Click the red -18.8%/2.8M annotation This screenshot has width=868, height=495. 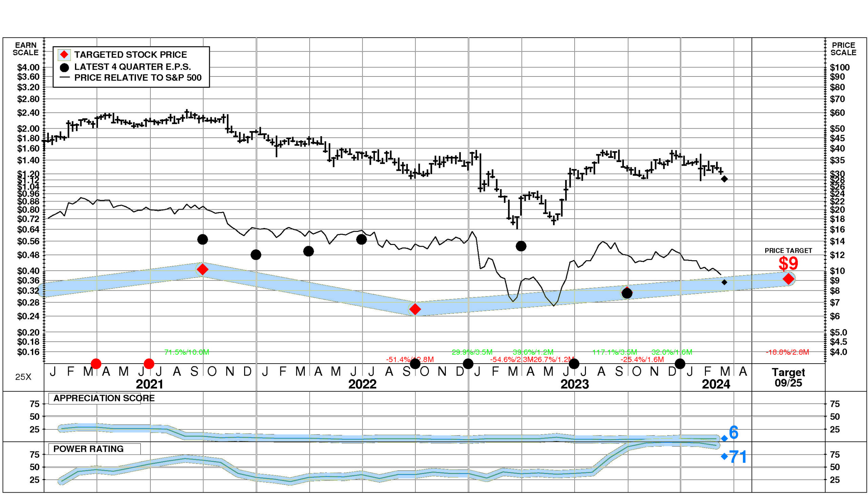pos(787,352)
